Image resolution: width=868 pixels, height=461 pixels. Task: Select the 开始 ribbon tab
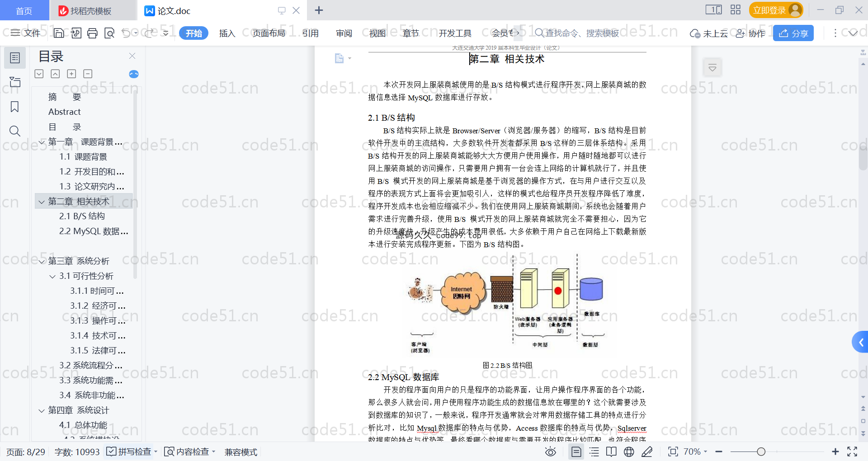click(x=193, y=33)
